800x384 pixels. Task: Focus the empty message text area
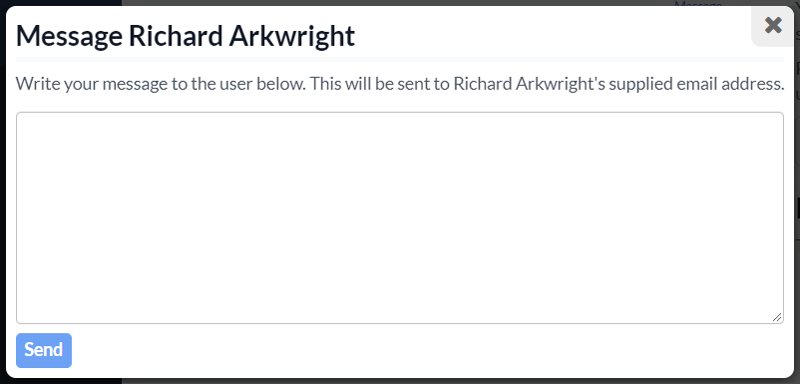pyautogui.click(x=400, y=218)
